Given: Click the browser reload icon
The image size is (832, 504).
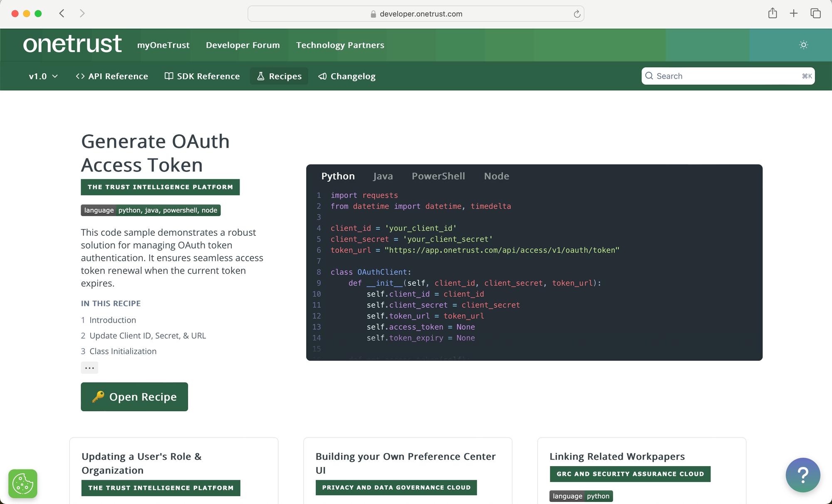Looking at the screenshot, I should click(x=577, y=14).
